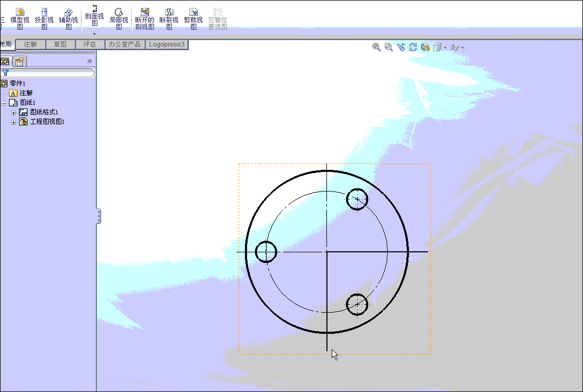Open the Display Style dropdown arrow

point(445,48)
